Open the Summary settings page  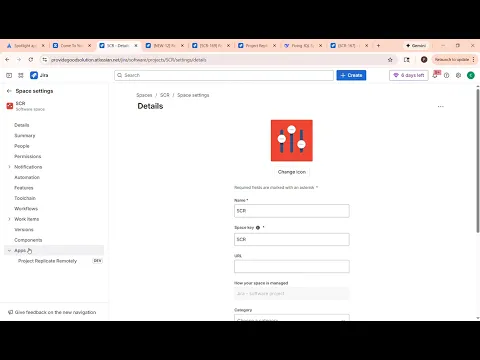[x=25, y=135]
